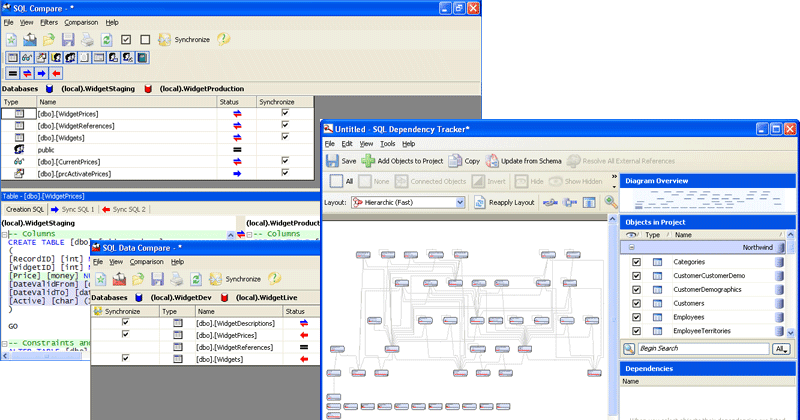Click the New Project icon in SQL Compare toolbar

(x=12, y=39)
